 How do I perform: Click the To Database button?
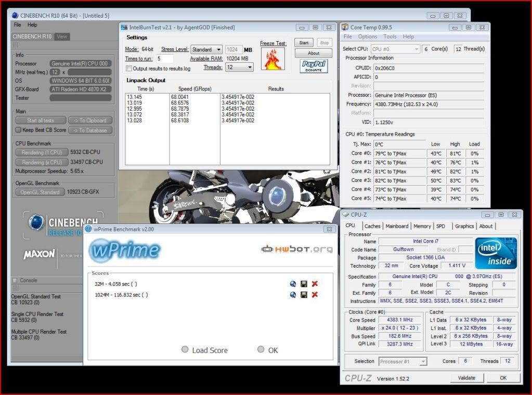[90, 130]
